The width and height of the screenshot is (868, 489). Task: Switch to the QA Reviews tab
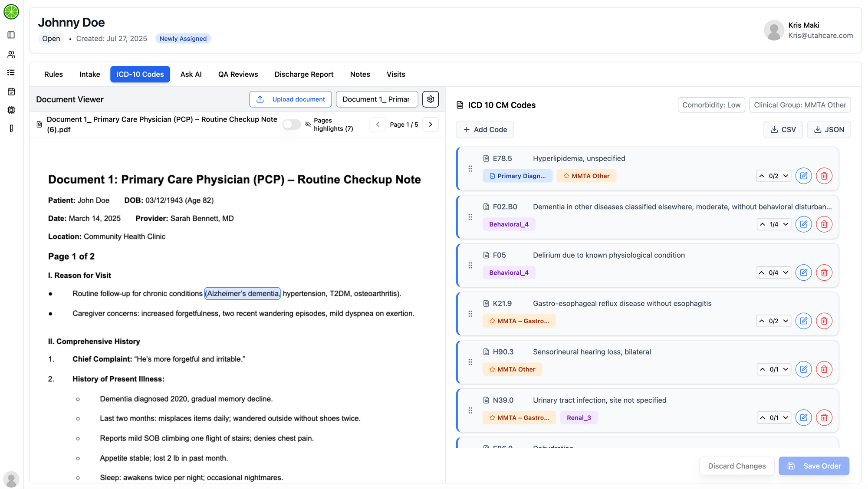click(x=238, y=74)
